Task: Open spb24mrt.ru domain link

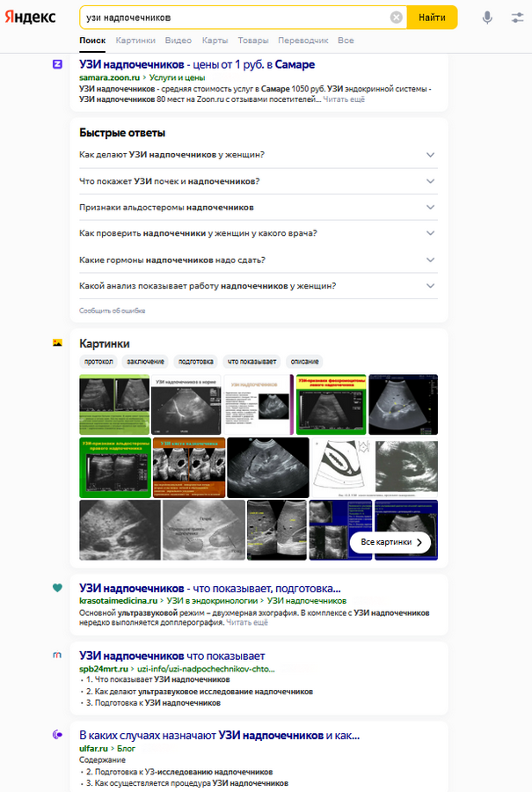Action: [104, 669]
